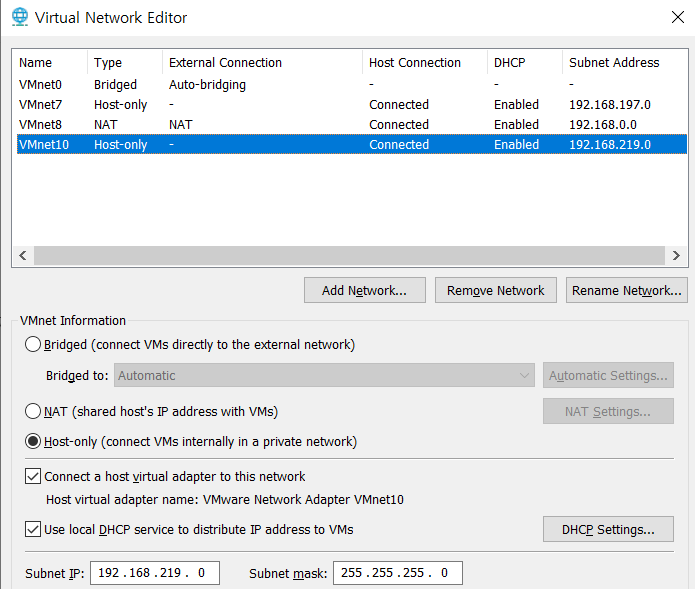Click the Connected cell of VMnet8

pos(399,125)
